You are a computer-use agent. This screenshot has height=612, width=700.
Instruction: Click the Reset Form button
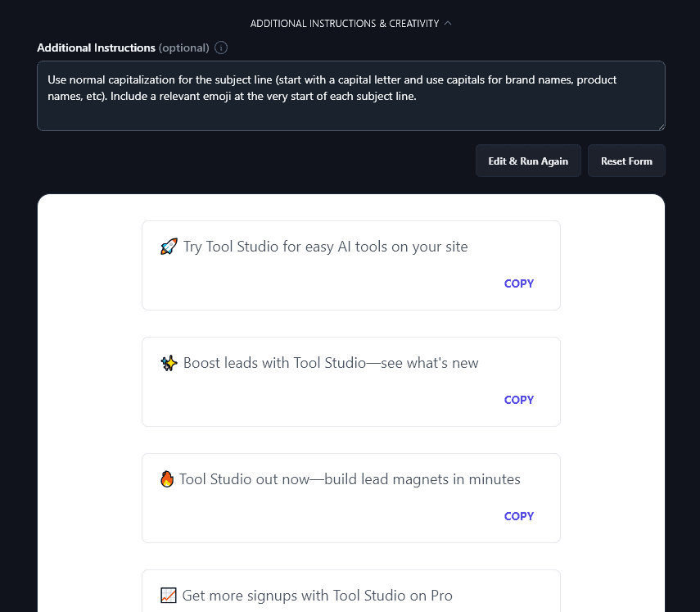tap(626, 161)
